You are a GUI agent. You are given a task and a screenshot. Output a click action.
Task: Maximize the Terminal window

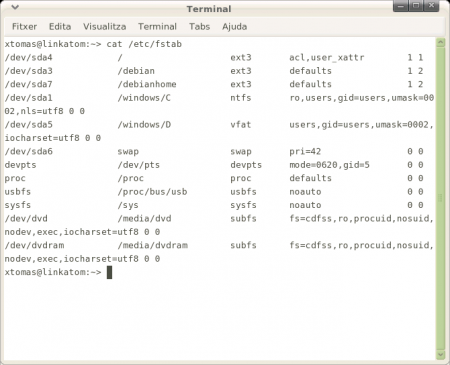click(x=416, y=6)
